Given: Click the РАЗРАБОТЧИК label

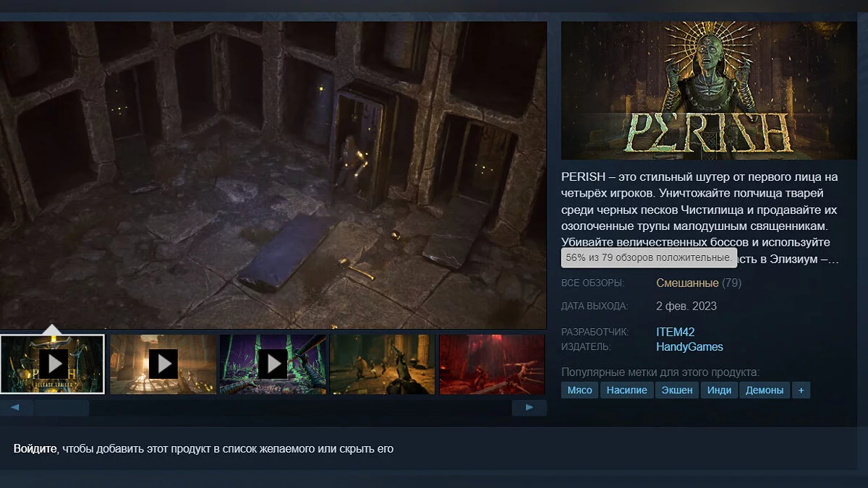Looking at the screenshot, I should pyautogui.click(x=595, y=332).
